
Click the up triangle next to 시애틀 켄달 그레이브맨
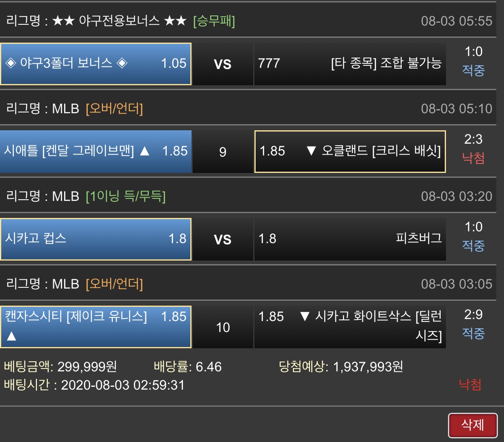tap(144, 151)
